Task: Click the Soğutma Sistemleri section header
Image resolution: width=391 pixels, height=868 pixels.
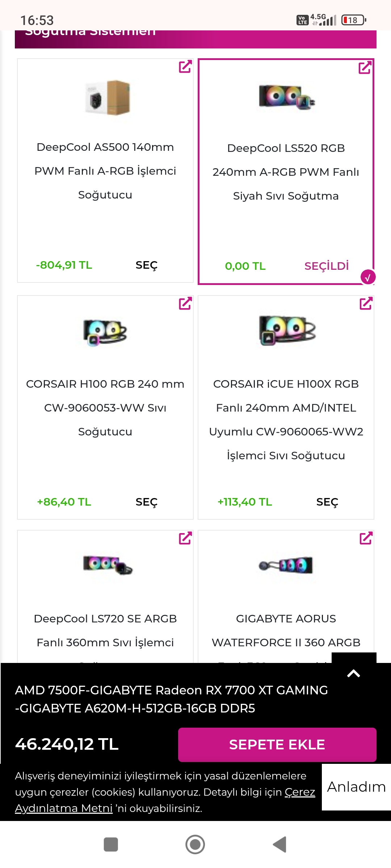Action: coord(195,38)
